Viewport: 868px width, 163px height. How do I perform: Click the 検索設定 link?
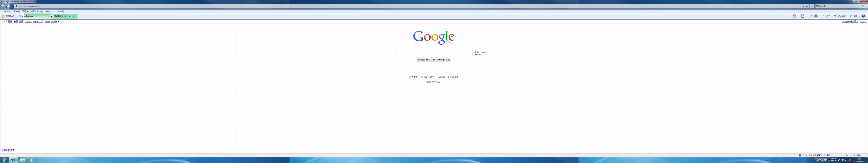(854, 22)
